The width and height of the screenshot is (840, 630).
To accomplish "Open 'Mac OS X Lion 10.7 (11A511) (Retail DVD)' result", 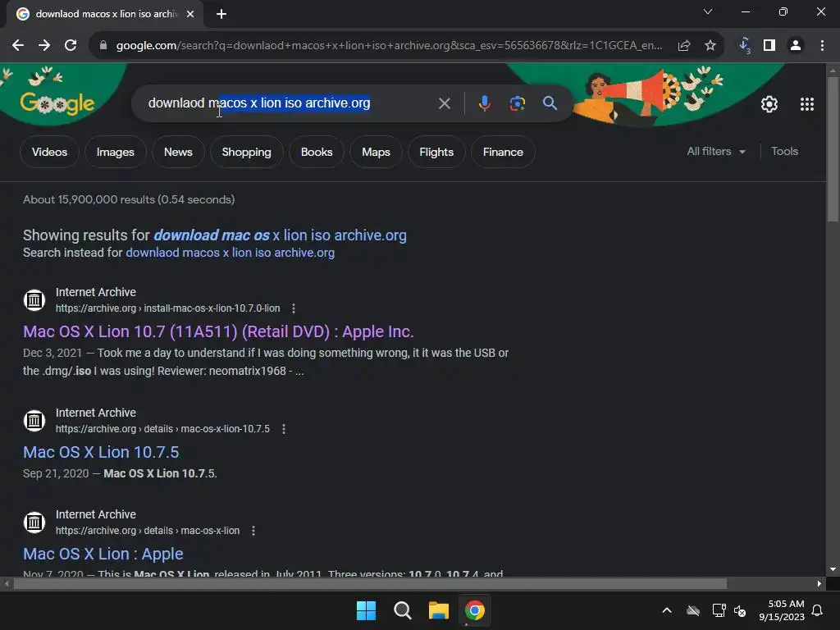I will click(218, 331).
